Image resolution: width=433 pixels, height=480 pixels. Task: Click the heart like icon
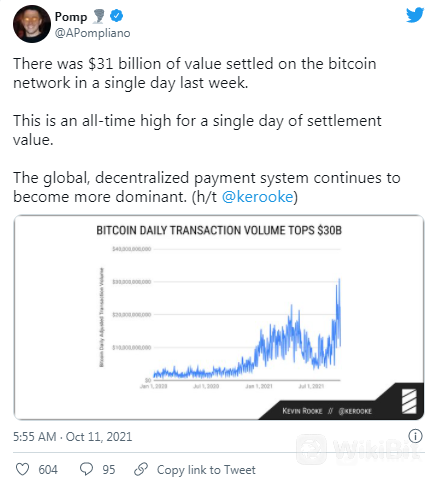point(23,469)
